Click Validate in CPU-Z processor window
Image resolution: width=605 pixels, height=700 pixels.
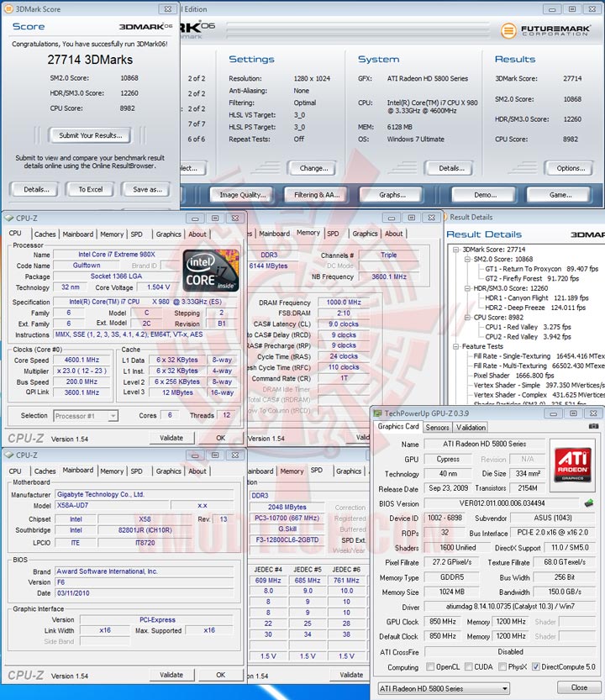click(x=171, y=438)
